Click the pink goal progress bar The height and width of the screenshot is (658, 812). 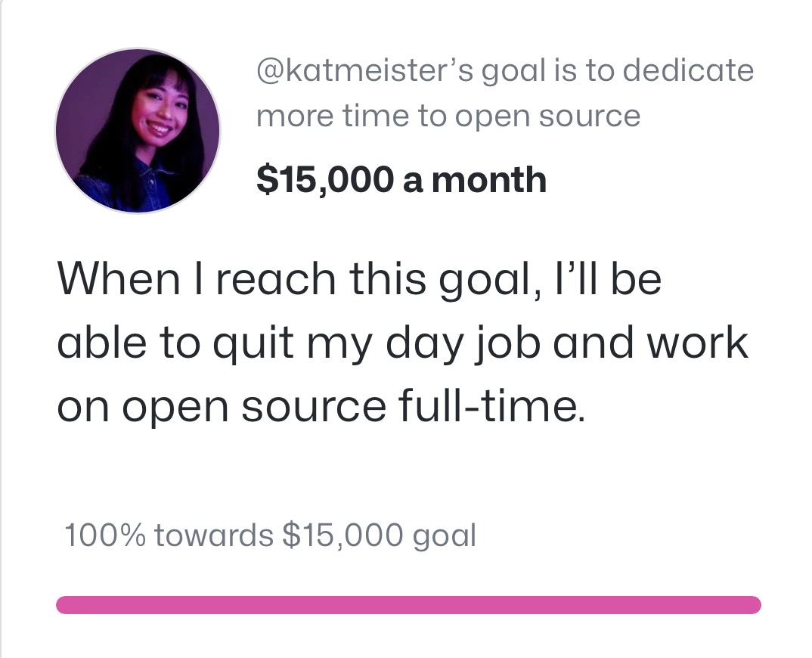408,605
